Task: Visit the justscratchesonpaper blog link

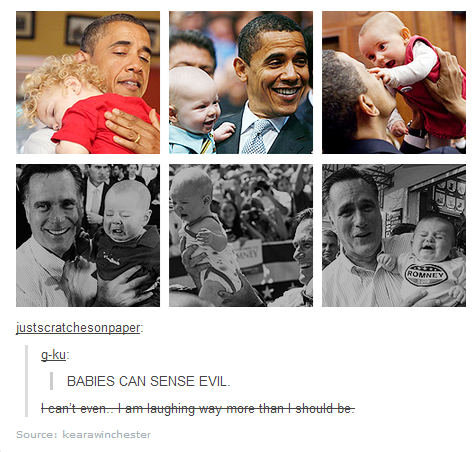Action: pos(78,328)
